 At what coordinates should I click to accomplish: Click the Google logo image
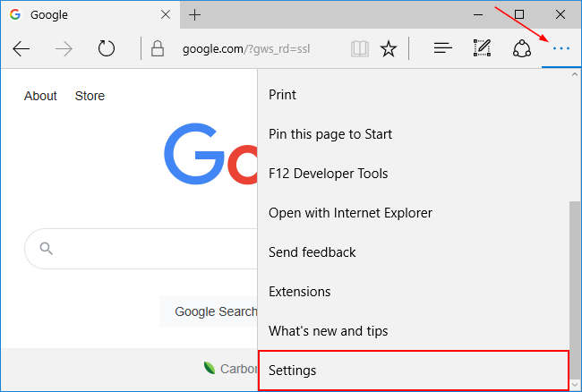[x=210, y=154]
